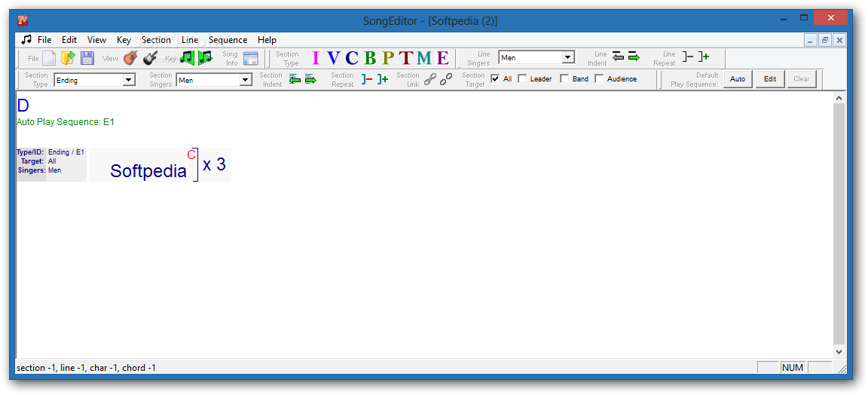The width and height of the screenshot is (868, 395).
Task: Click the Ending / E1 section label
Action: click(x=66, y=152)
